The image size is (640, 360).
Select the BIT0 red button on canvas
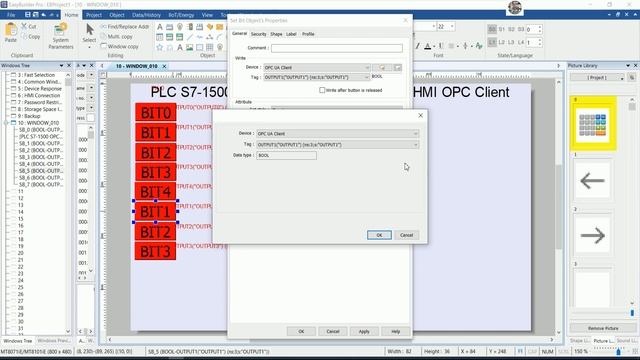pyautogui.click(x=156, y=112)
